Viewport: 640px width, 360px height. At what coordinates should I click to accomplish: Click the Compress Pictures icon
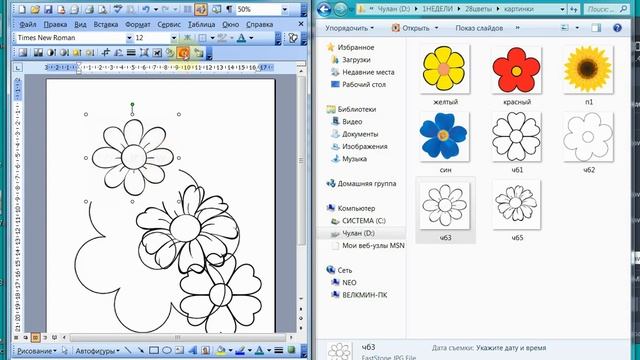click(144, 53)
